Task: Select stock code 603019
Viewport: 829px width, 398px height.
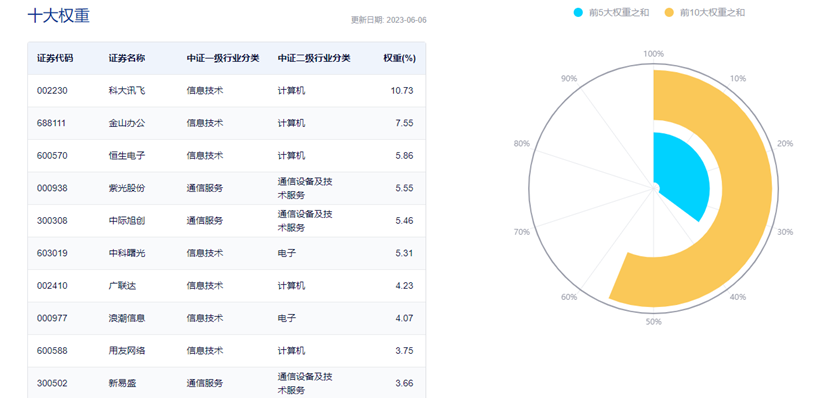Action: click(x=52, y=253)
